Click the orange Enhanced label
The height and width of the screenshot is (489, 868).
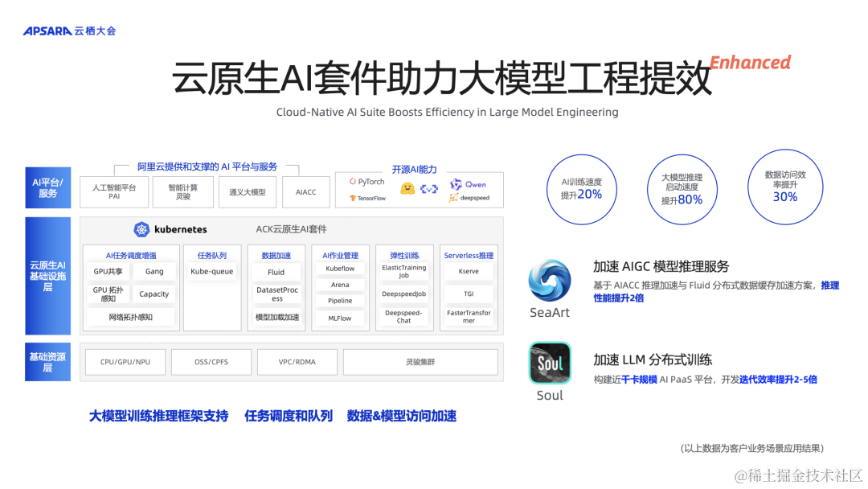[x=750, y=63]
